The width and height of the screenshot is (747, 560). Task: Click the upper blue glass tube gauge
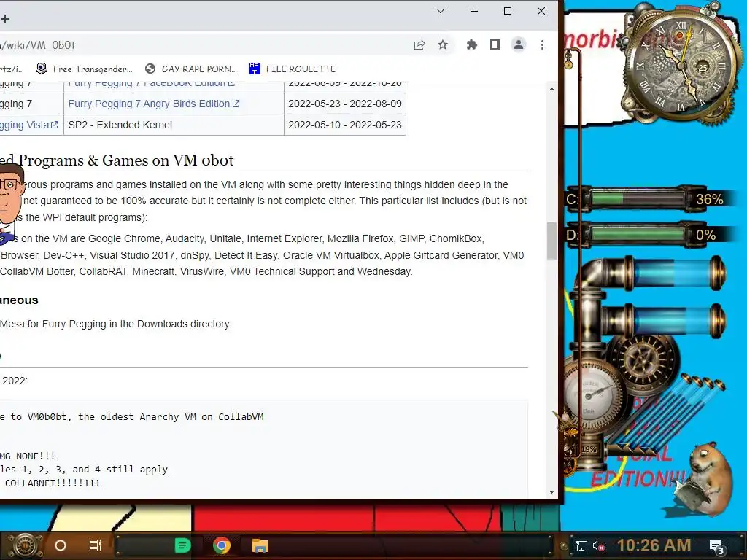[x=674, y=273]
